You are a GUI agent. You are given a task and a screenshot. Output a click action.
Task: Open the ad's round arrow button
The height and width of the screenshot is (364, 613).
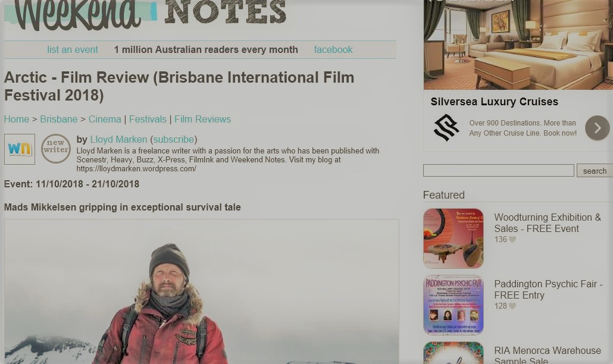597,128
